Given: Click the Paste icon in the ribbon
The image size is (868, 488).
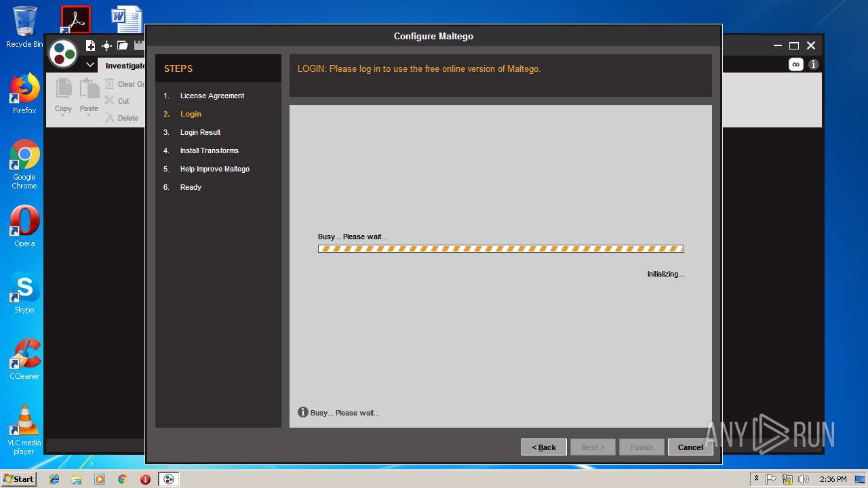Looking at the screenshot, I should (x=89, y=88).
